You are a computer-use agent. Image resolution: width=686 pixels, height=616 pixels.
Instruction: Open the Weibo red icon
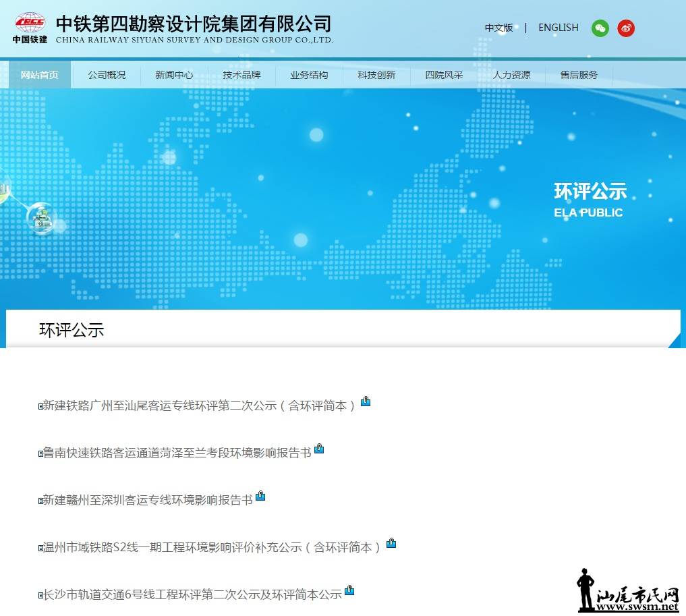coord(626,28)
